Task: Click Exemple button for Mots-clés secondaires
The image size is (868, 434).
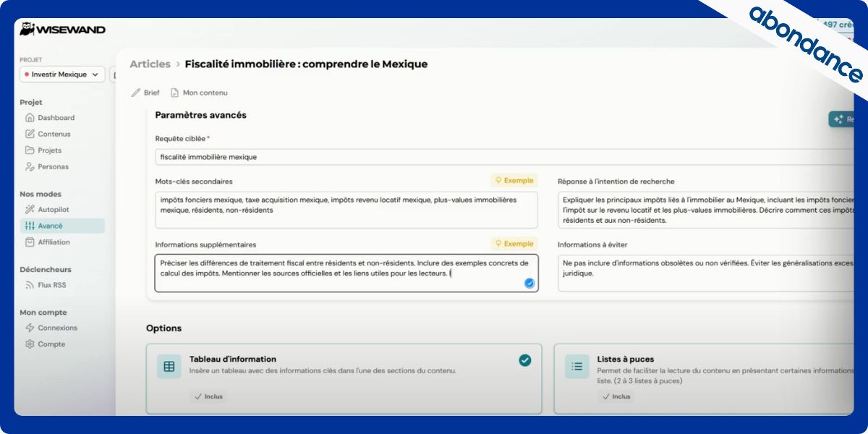Action: (514, 181)
